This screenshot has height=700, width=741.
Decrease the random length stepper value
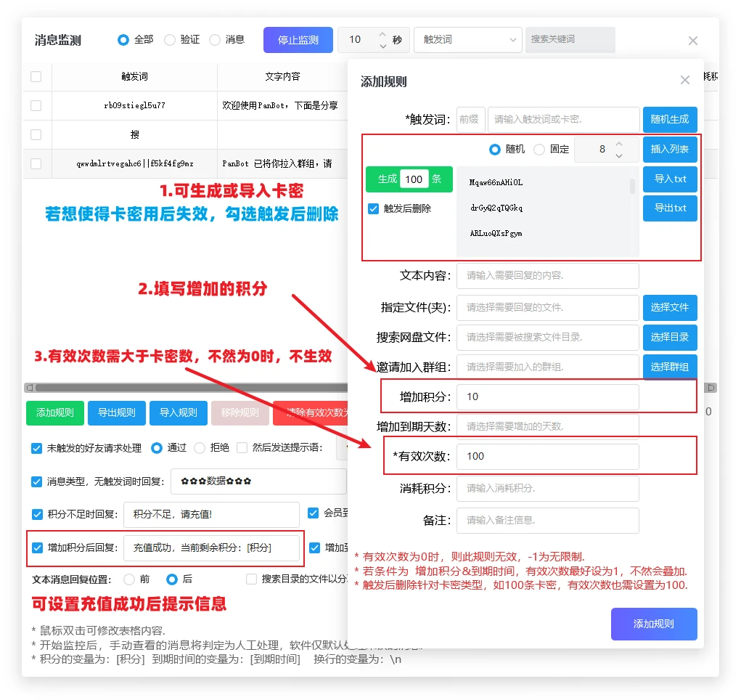coord(619,155)
